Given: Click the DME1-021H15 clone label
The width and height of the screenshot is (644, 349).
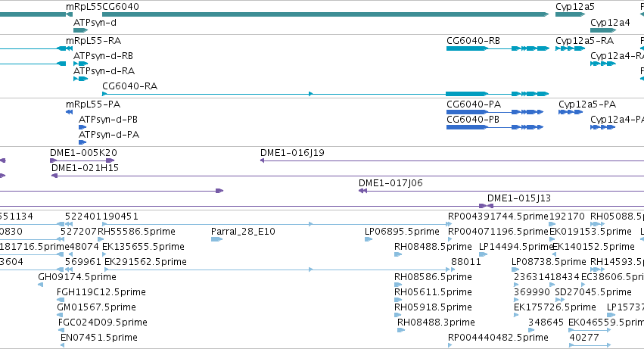Looking at the screenshot, I should [x=85, y=168].
